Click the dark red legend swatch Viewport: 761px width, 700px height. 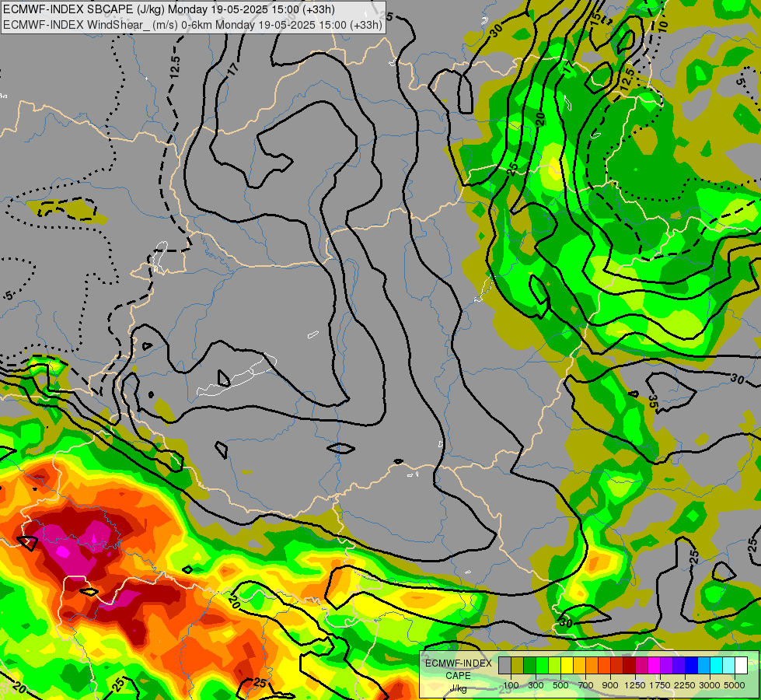tap(630, 666)
